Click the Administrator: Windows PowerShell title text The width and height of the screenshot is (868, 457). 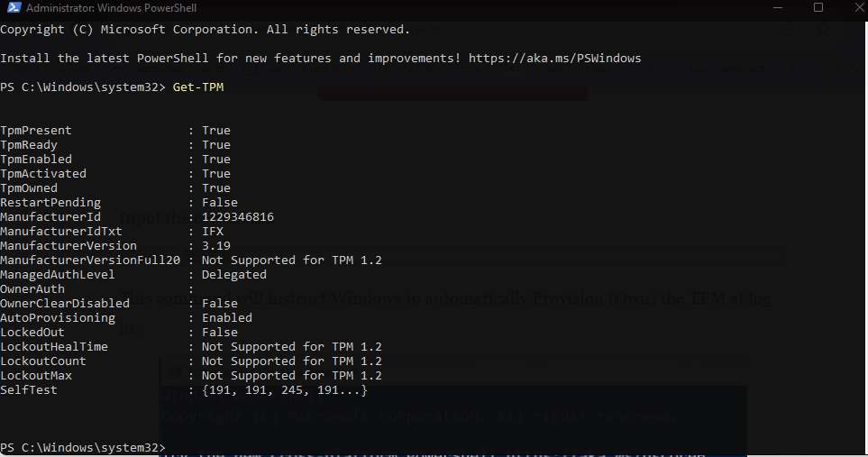coord(111,8)
